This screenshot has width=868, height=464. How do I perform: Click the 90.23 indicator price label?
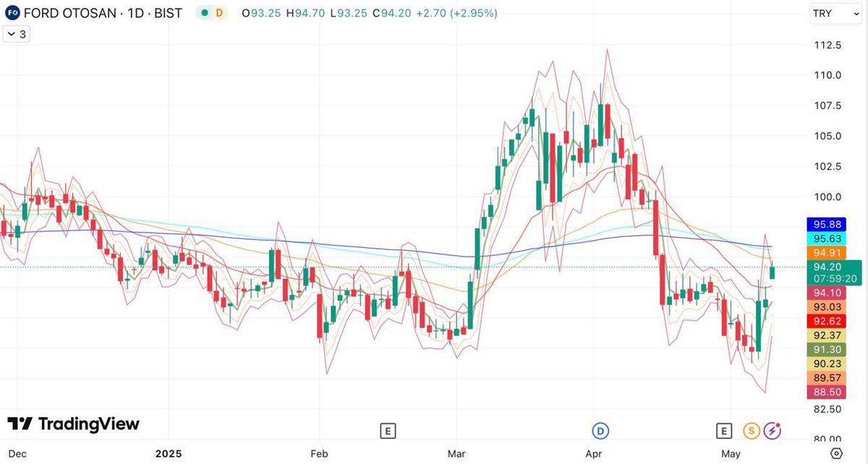827,364
